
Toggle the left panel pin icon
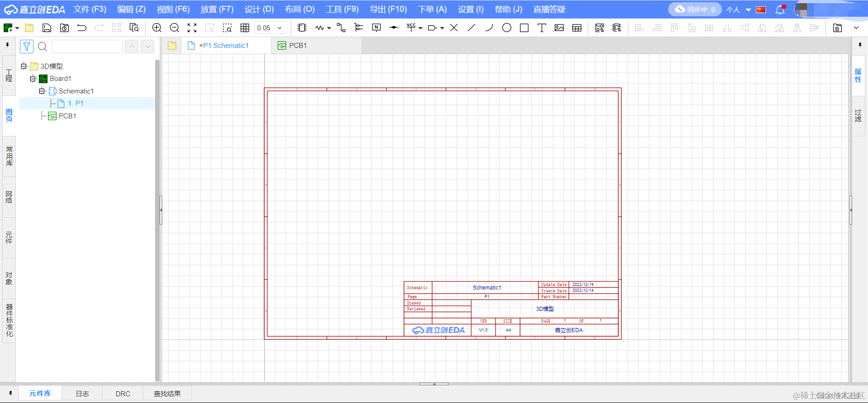(8, 45)
